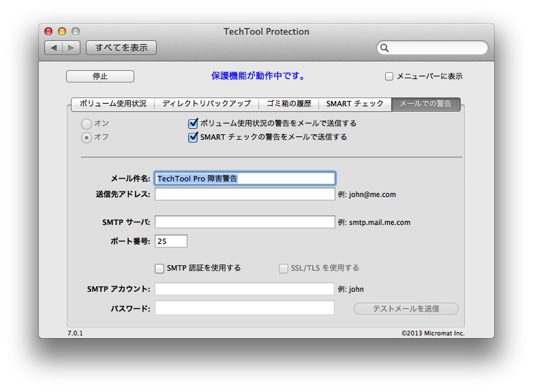
Task: Open the ボリューム使用状況 tab
Action: pos(113,104)
